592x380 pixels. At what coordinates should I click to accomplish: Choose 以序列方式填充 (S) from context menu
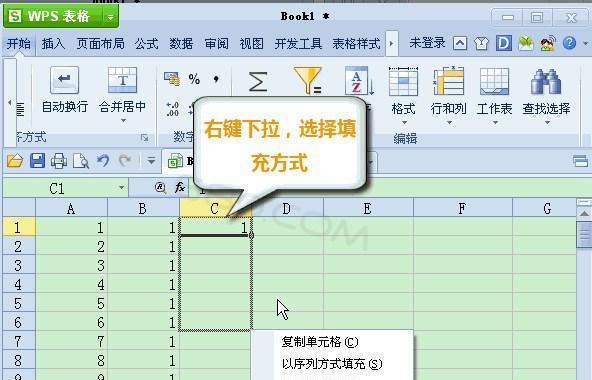click(332, 364)
